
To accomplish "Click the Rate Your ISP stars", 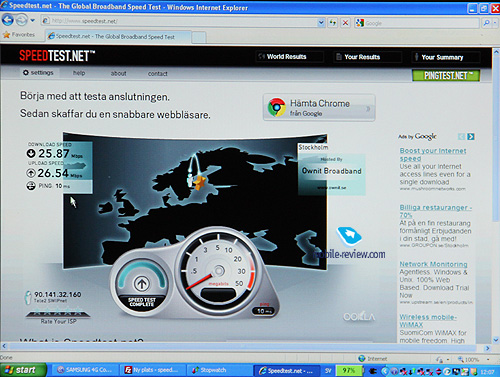I will (x=58, y=312).
